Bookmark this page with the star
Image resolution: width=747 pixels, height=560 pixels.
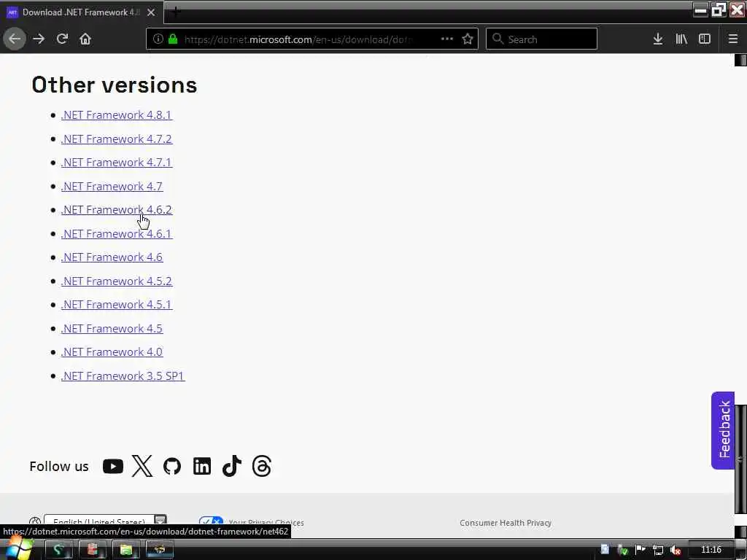click(468, 39)
